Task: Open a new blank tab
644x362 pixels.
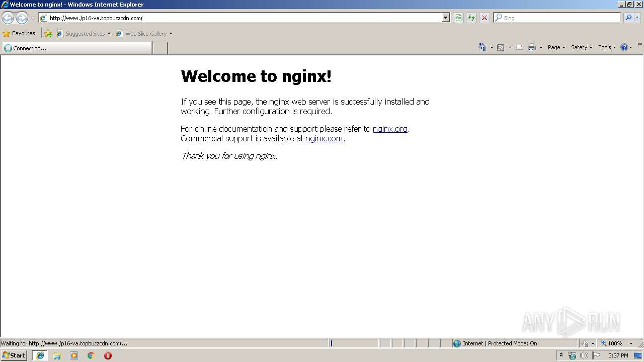Action: point(160,48)
